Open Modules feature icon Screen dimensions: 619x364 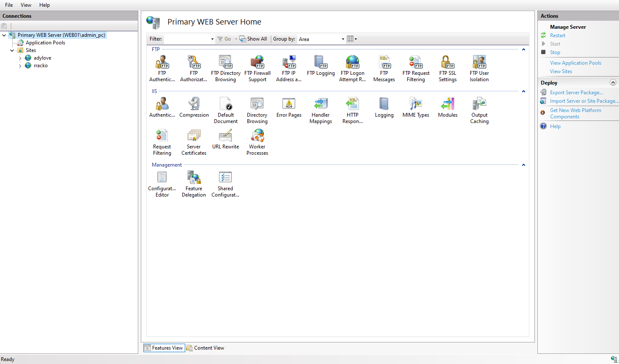[x=447, y=107]
